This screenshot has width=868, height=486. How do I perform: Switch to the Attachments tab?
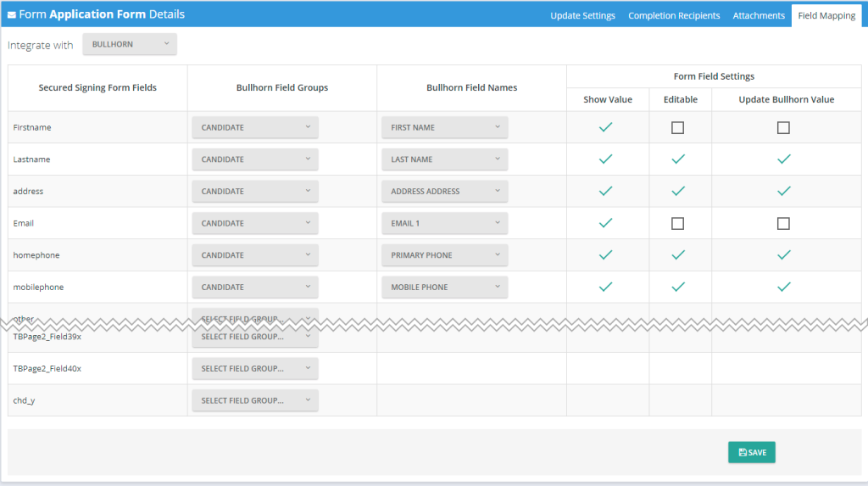(x=759, y=15)
